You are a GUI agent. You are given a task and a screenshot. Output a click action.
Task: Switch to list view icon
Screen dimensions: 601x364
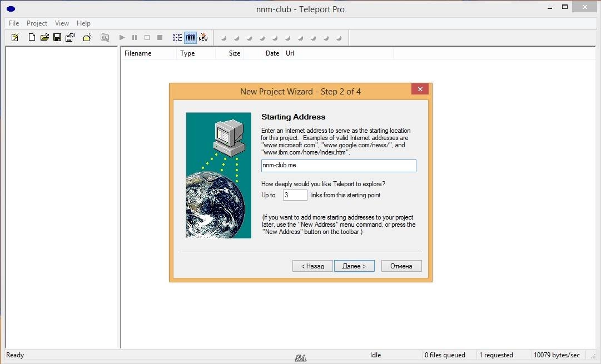point(177,38)
